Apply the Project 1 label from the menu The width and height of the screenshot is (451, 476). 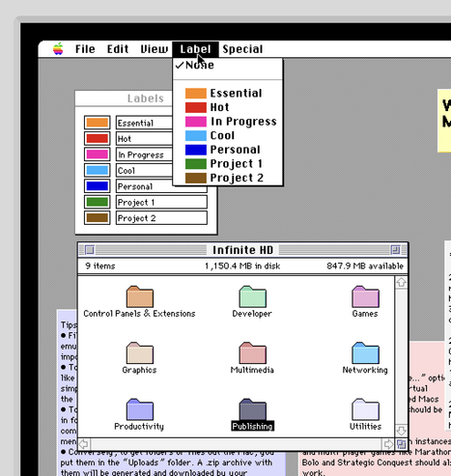(x=228, y=164)
